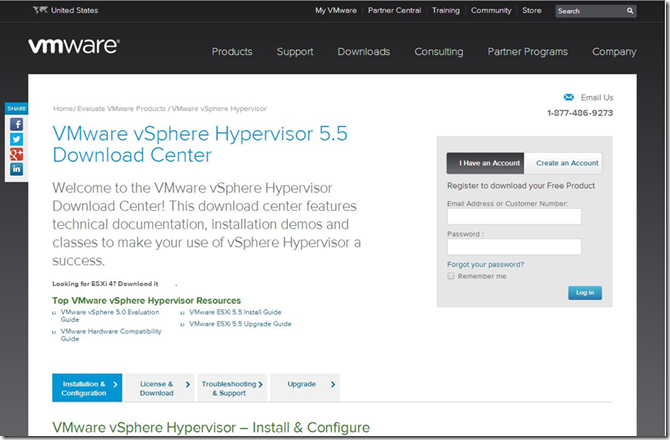
Task: Focus the Password field
Action: (x=514, y=247)
